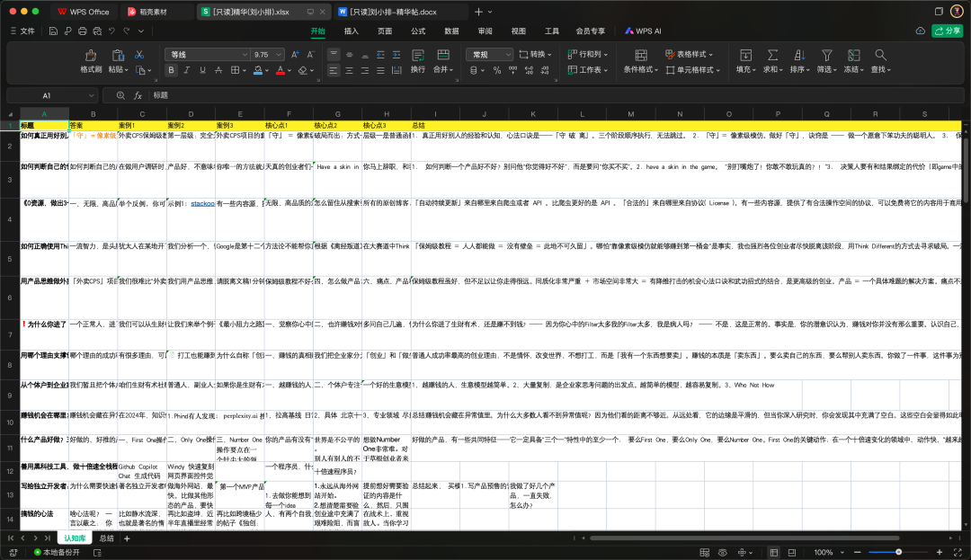971x560 pixels.
Task: Click the Align Right icon
Action: tap(365, 70)
